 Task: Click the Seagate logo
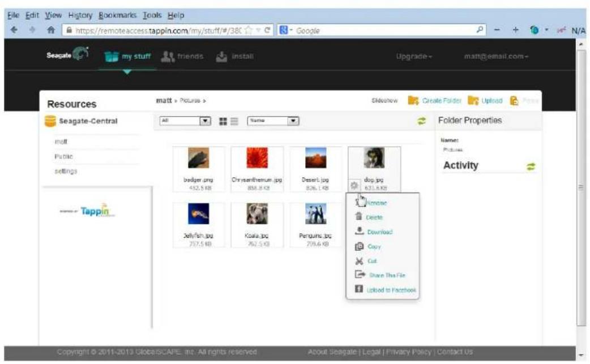(68, 54)
